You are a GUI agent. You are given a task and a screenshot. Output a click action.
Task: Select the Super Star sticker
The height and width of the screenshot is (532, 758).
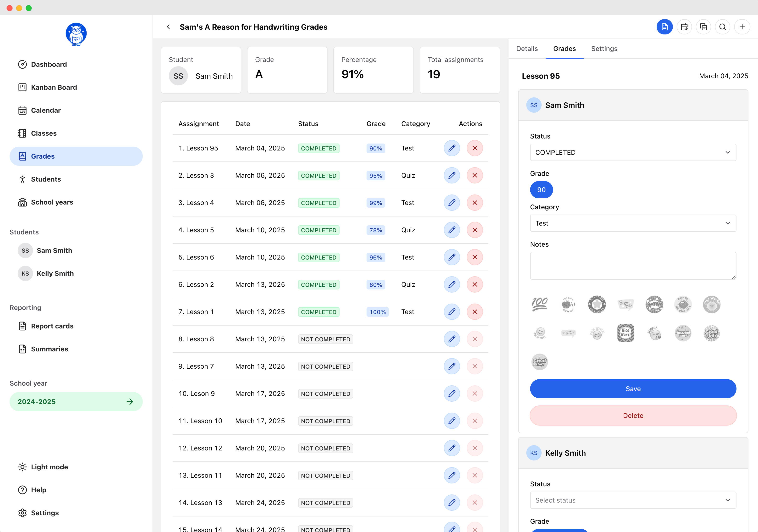coord(626,304)
